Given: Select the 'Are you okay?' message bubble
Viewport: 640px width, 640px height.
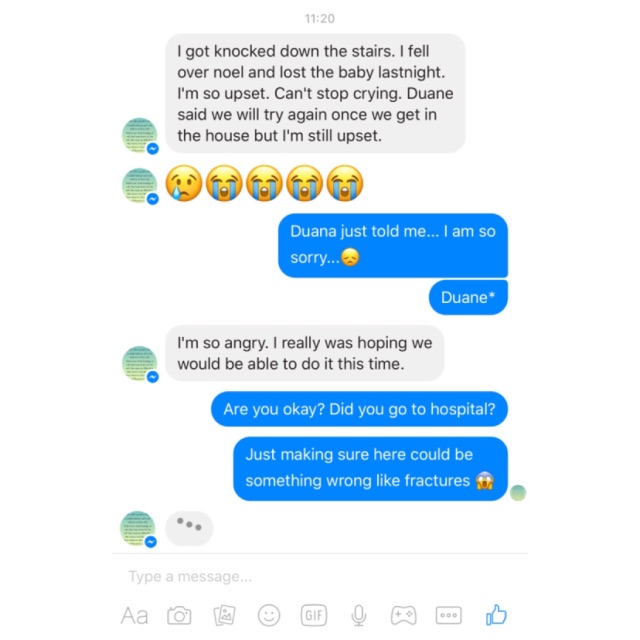Looking at the screenshot, I should (x=359, y=409).
